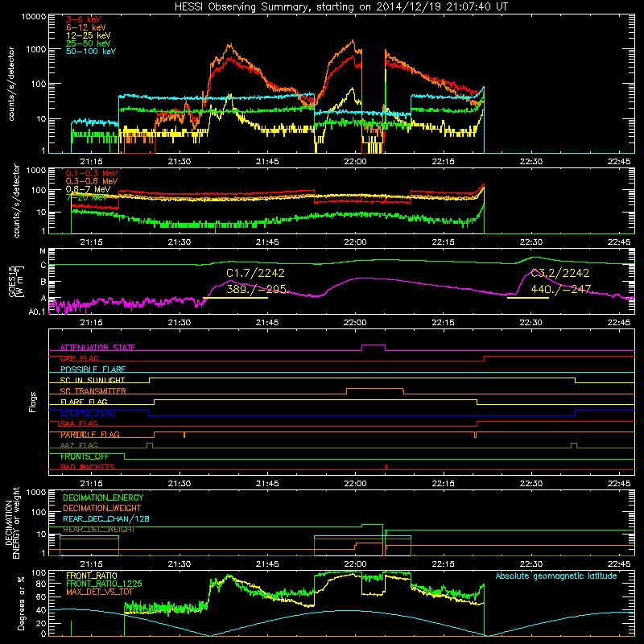Click the vertical 'Flags' axis label
The image size is (644, 644).
(32, 402)
